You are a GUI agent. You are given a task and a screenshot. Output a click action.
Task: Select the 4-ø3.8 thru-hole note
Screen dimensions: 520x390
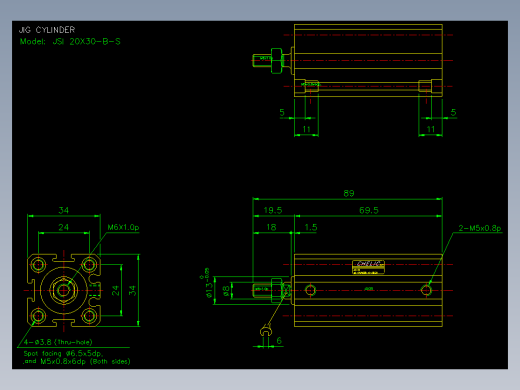(x=58, y=342)
